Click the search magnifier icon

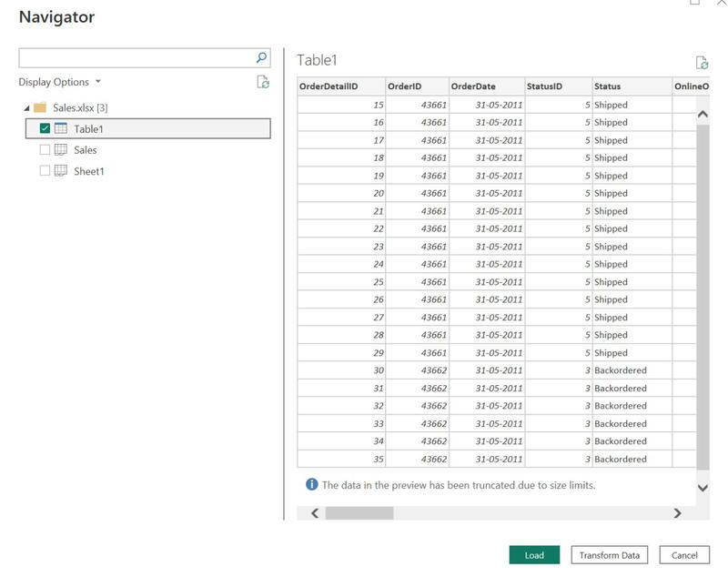261,57
